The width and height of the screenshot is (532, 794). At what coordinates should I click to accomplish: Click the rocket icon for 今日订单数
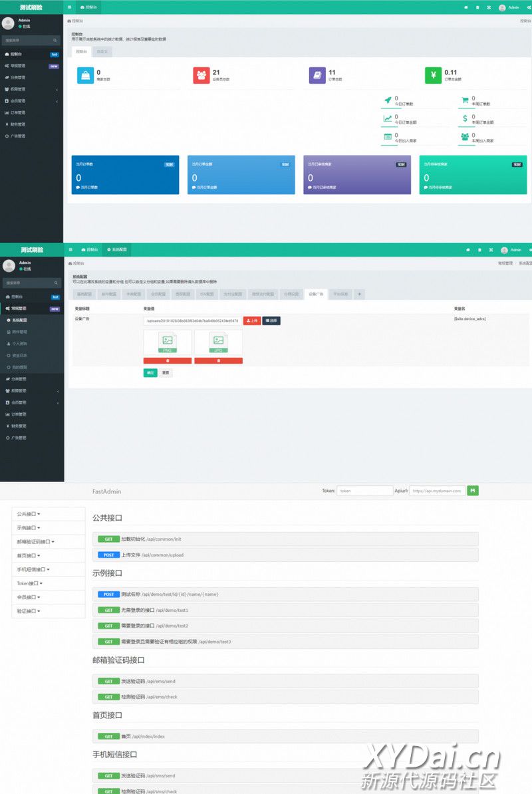388,100
